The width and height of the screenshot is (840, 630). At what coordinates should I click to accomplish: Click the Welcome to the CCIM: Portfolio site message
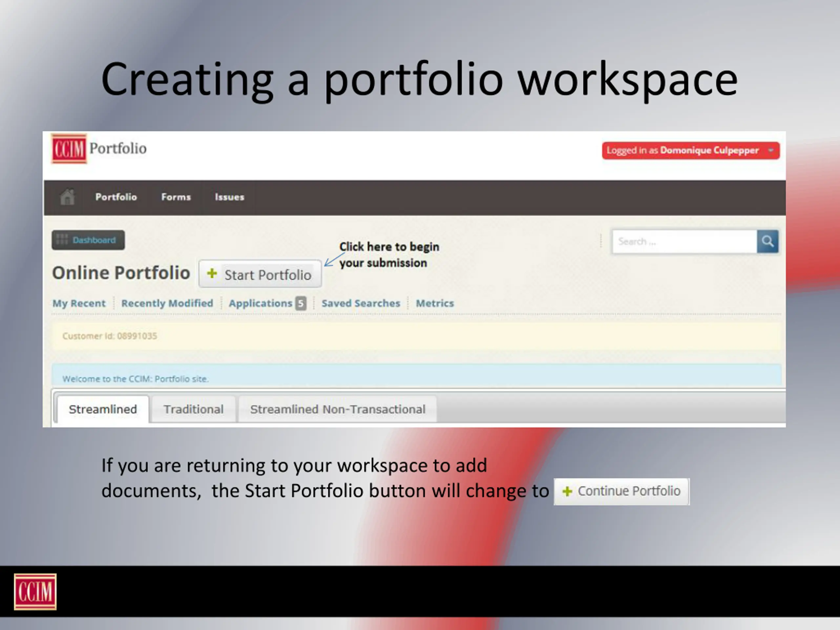(136, 379)
